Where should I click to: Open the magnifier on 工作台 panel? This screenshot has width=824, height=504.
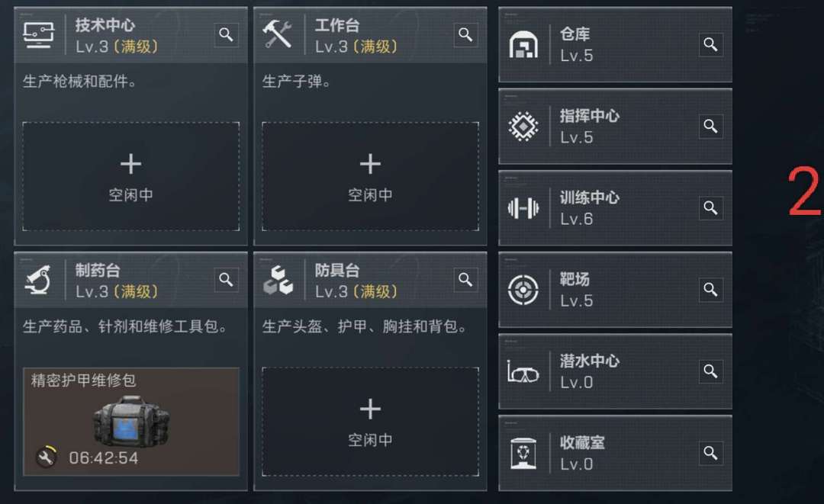(465, 34)
